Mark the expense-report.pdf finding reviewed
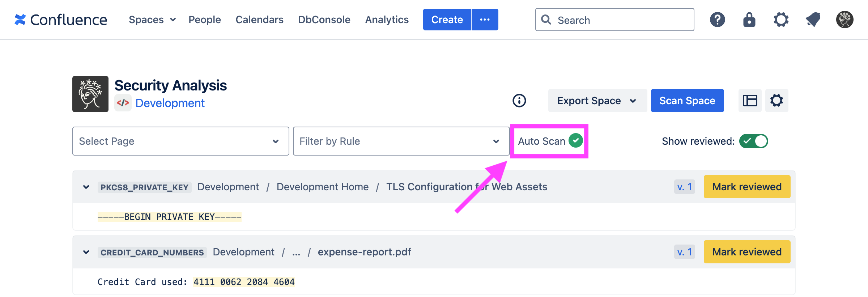 [x=747, y=252]
